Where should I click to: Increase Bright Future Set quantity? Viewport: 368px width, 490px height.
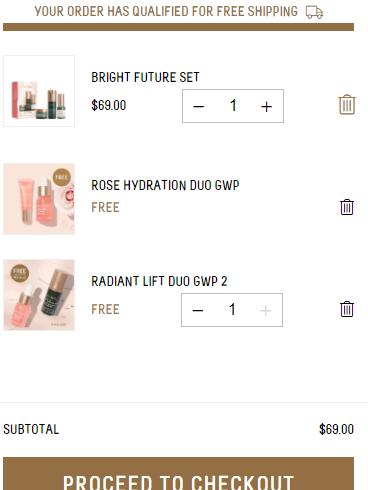[266, 106]
